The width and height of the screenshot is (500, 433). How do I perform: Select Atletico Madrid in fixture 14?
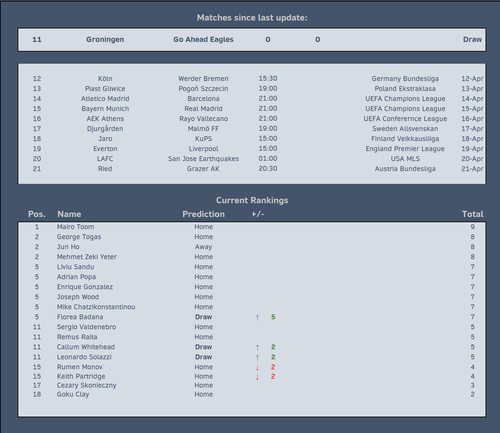coord(105,99)
